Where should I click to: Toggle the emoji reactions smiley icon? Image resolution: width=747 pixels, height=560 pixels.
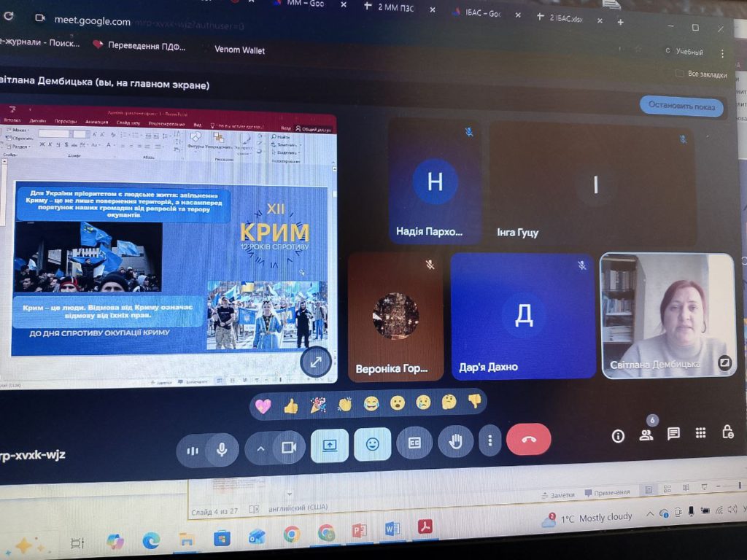tap(372, 444)
